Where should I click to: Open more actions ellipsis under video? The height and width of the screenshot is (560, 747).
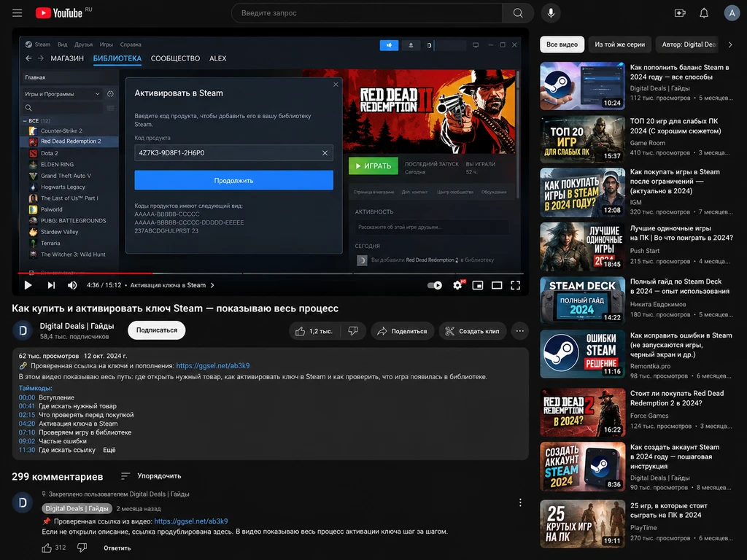click(x=519, y=331)
